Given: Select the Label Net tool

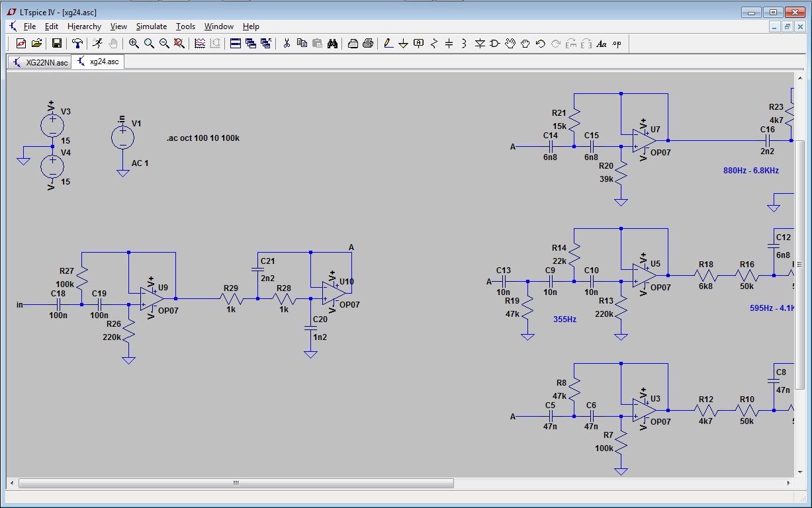Looking at the screenshot, I should 418,44.
